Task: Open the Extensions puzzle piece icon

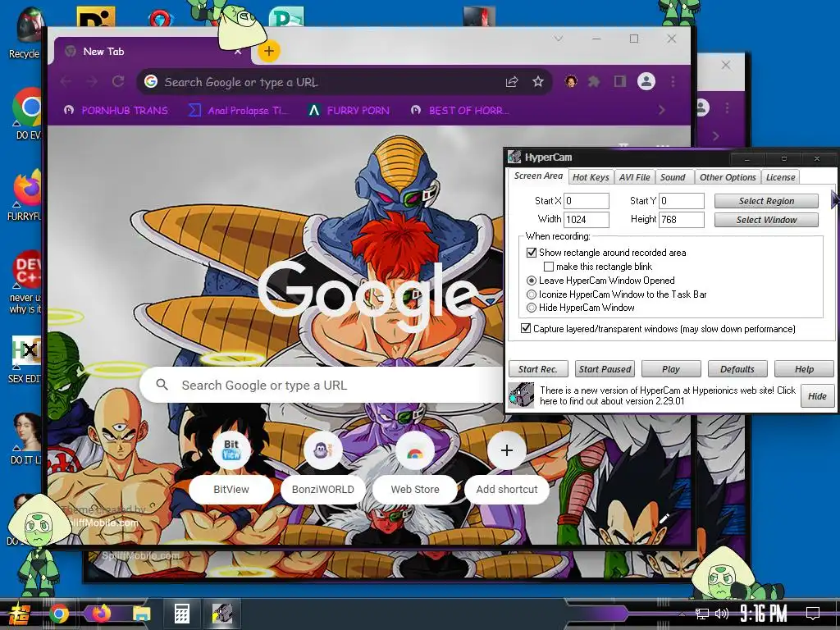Action: click(594, 81)
